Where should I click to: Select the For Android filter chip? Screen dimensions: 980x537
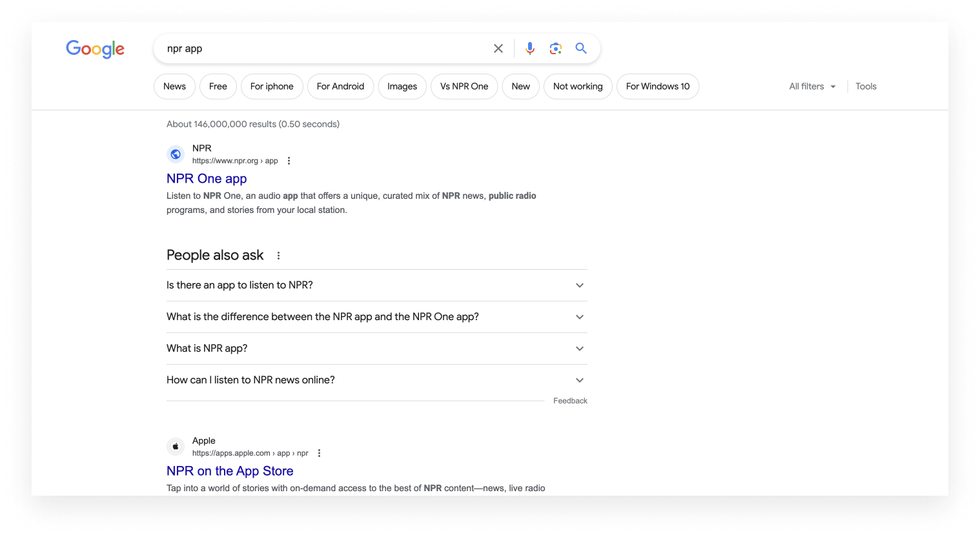click(x=340, y=86)
